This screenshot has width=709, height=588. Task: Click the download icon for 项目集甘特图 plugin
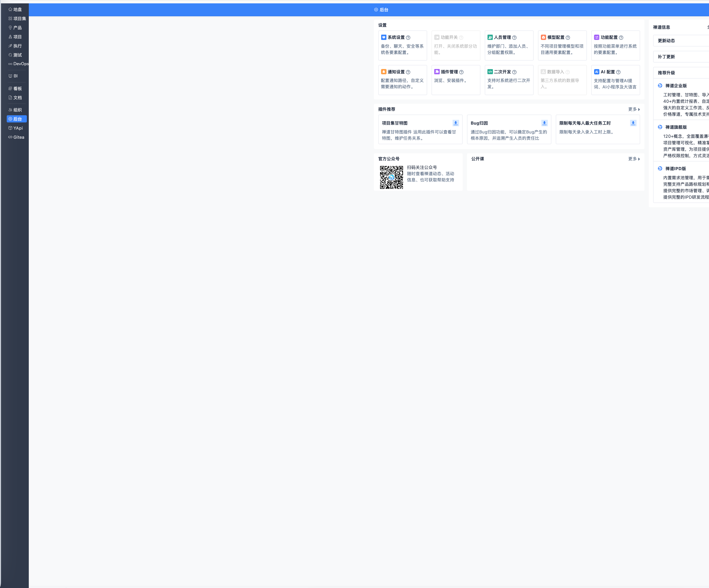coord(455,123)
